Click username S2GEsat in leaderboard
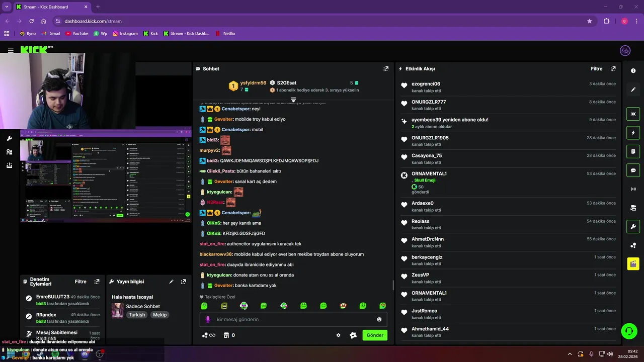Image resolution: width=644 pixels, height=362 pixels. pos(286,83)
